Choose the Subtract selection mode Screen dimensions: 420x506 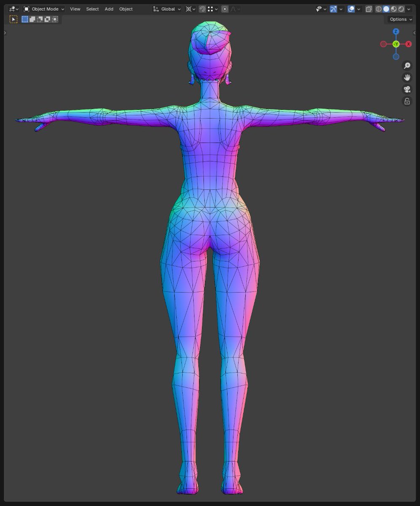click(40, 19)
